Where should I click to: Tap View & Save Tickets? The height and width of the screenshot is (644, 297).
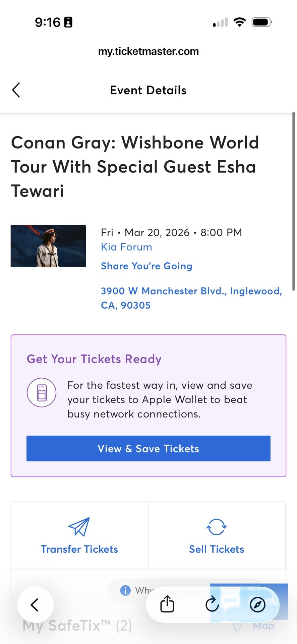(148, 448)
